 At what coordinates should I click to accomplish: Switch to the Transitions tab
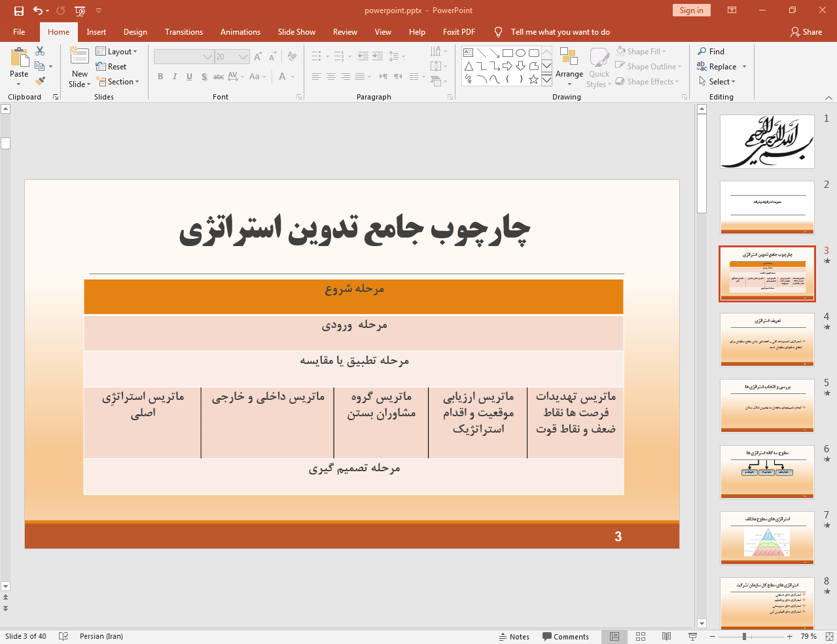click(184, 32)
